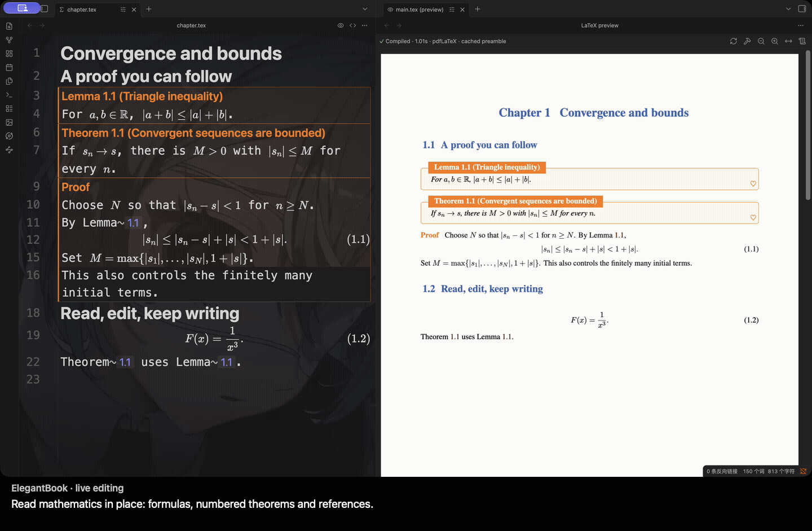The image size is (812, 531).
Task: Open the tab settings sliders on the chapter.tex tab
Action: 123,10
